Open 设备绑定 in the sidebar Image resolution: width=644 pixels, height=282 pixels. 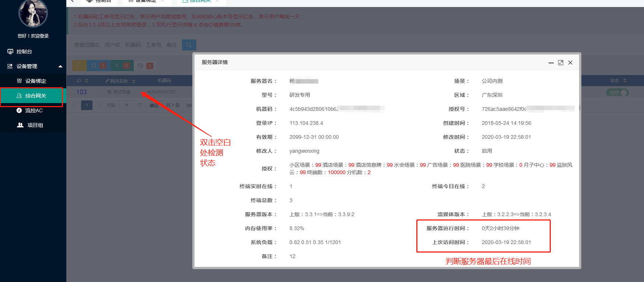[35, 81]
